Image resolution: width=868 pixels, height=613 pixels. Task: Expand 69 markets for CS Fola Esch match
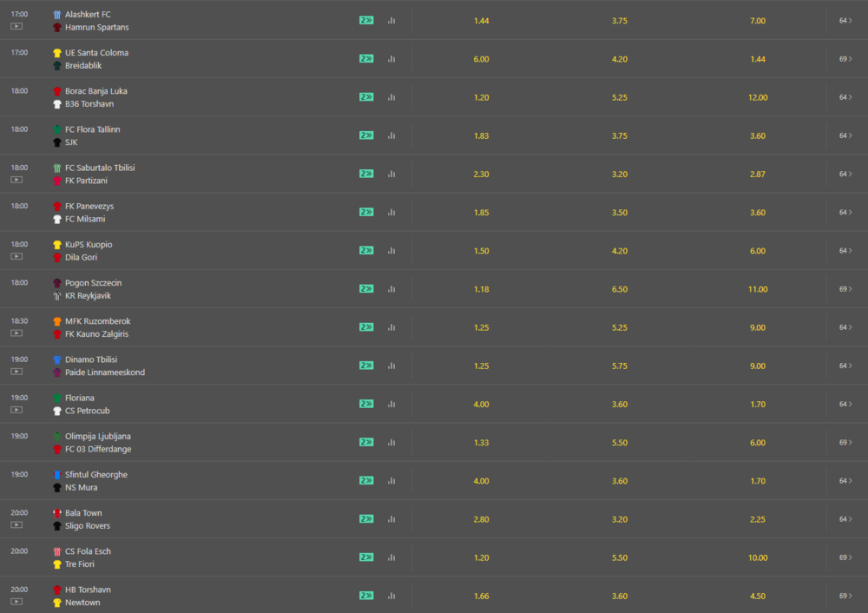coord(845,557)
